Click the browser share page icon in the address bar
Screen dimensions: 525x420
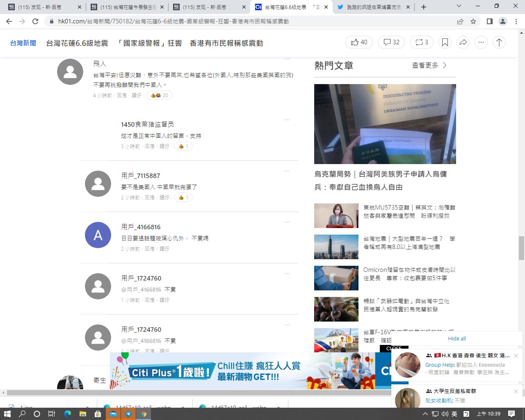coord(460,21)
